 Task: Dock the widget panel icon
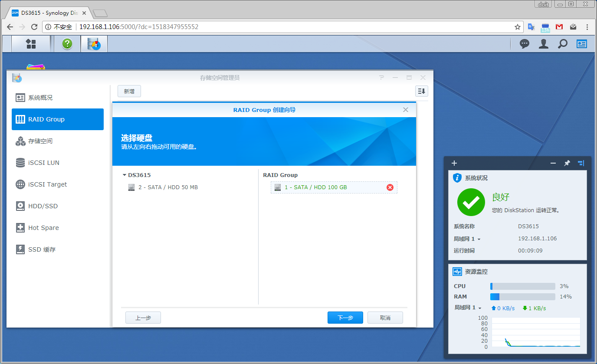[581, 163]
